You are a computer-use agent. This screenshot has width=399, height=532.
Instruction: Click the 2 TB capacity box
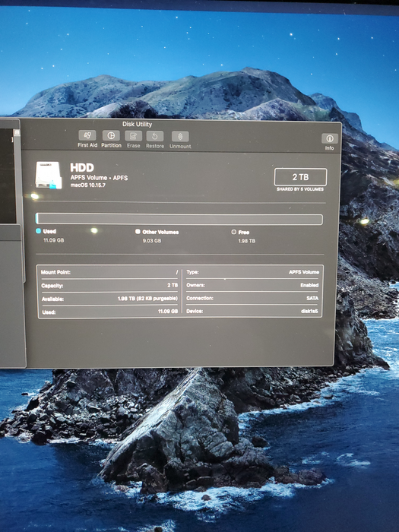point(300,177)
